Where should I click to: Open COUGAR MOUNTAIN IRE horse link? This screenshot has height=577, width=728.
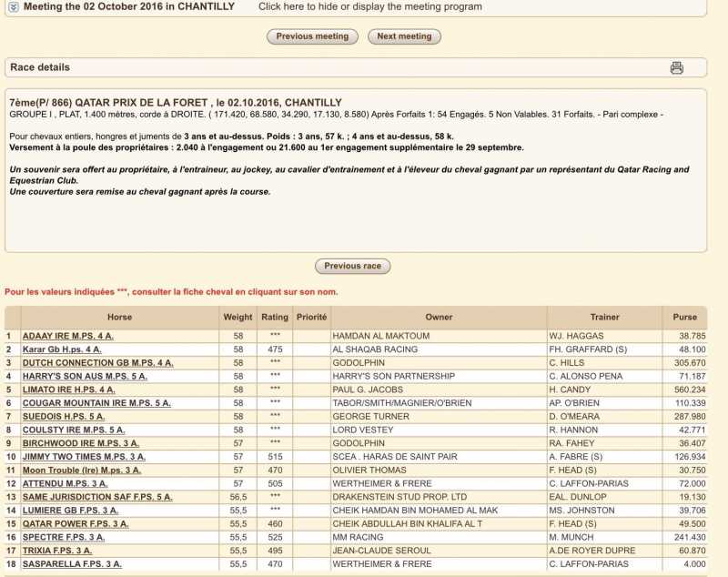coord(96,403)
